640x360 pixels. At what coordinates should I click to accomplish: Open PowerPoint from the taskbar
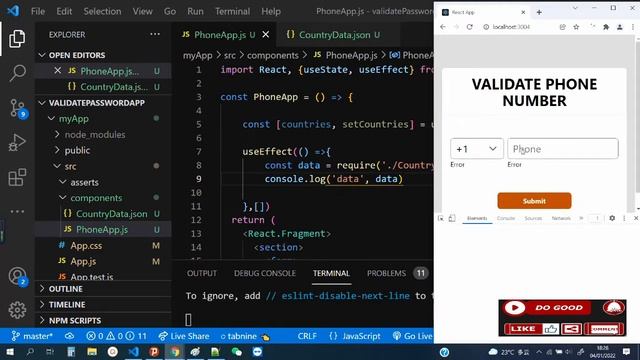pos(154,351)
